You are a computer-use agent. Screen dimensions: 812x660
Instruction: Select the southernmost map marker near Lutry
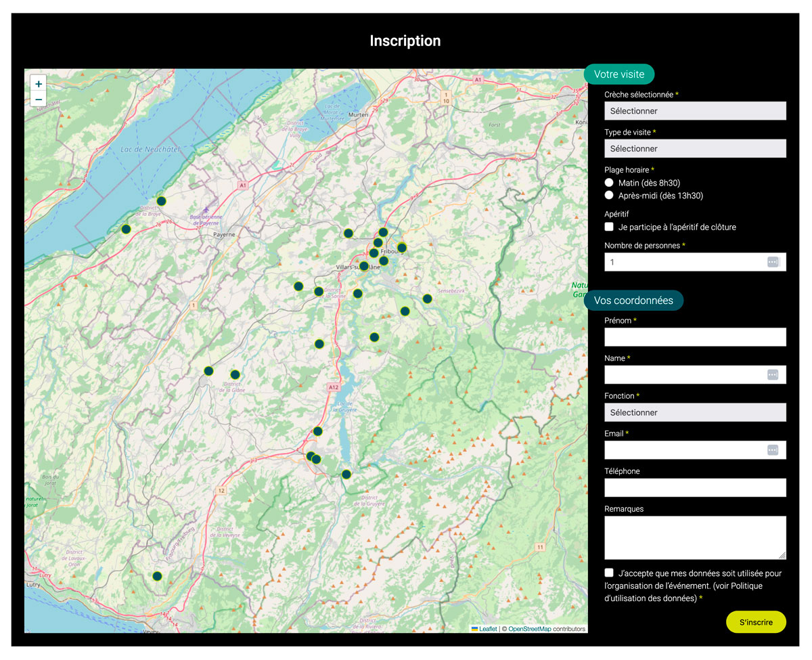pos(157,576)
